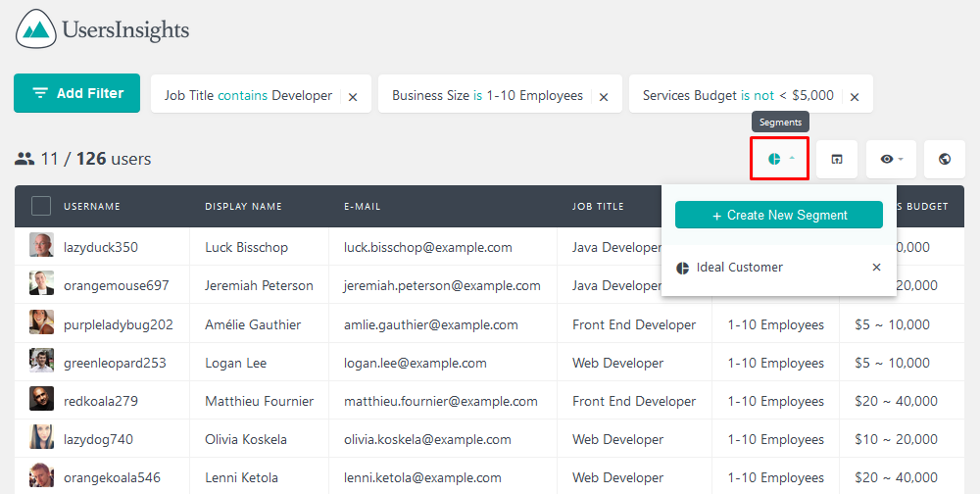The image size is (980, 494).
Task: Open orangemouse697 avatar thumbnail
Action: tap(41, 283)
